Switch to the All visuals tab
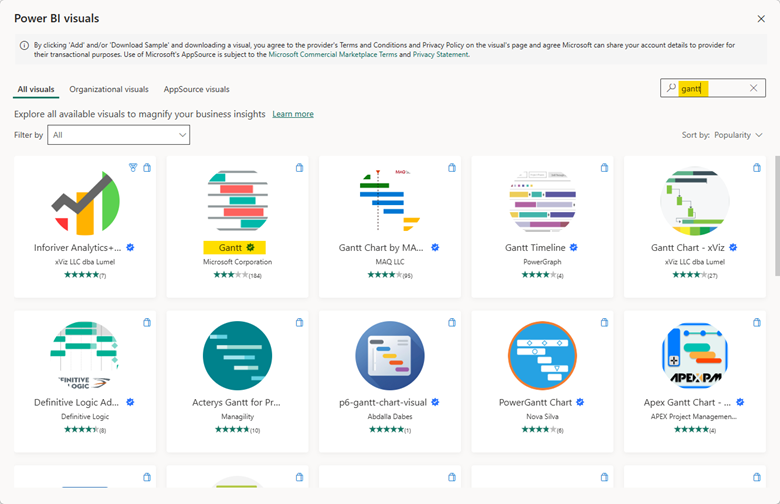 point(36,90)
